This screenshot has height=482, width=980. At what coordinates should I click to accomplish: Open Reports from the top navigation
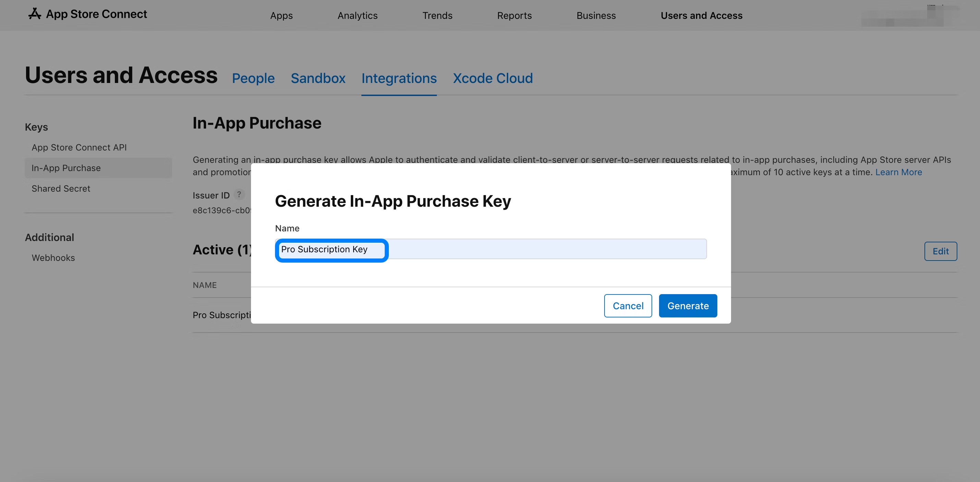coord(514,15)
